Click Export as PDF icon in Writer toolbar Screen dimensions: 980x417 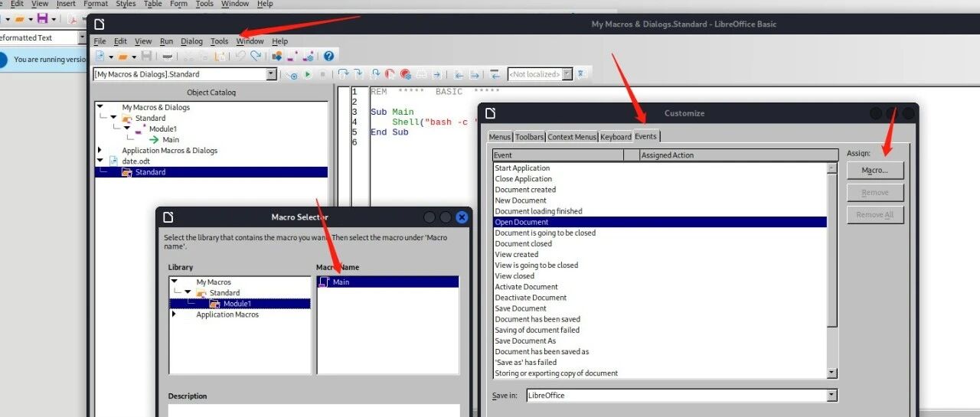click(74, 18)
